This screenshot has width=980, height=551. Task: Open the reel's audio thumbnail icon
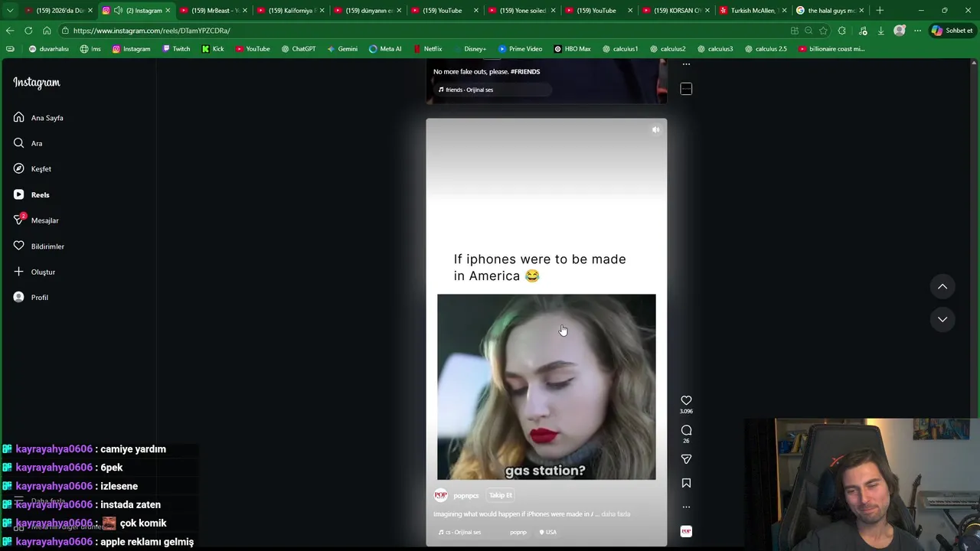[686, 531]
